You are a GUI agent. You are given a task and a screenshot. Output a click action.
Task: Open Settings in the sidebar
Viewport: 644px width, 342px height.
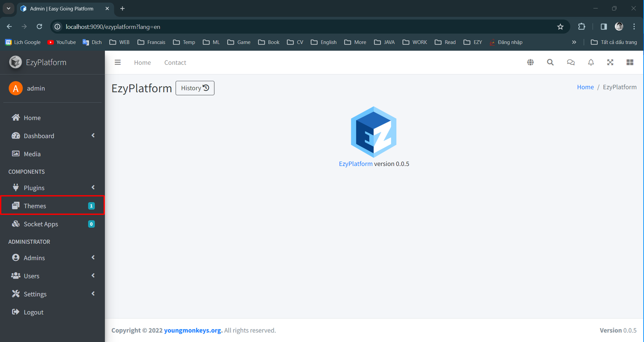point(52,294)
